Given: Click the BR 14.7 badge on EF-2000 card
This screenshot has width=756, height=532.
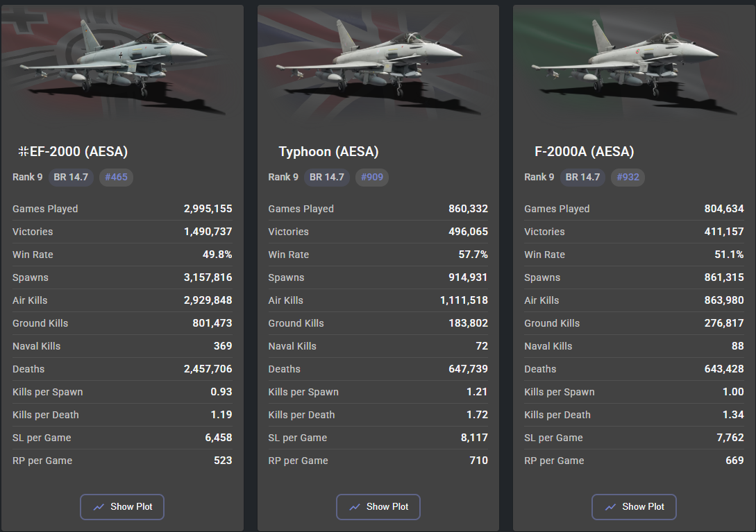Looking at the screenshot, I should [71, 177].
